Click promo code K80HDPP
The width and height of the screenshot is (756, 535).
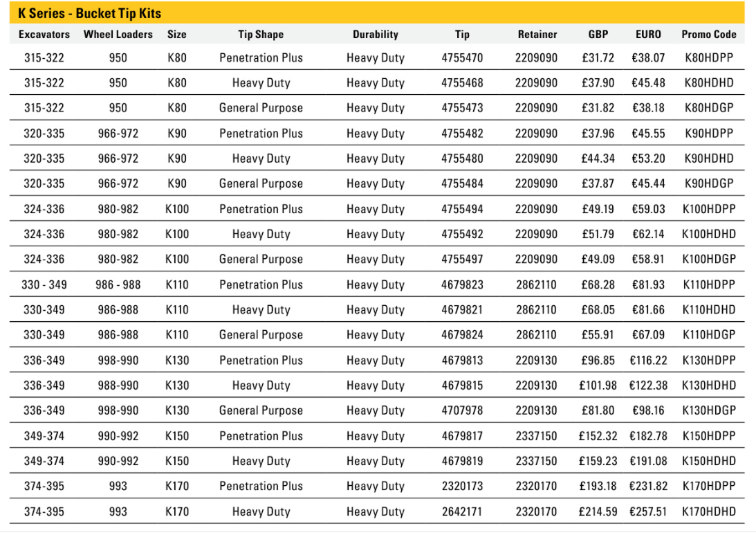[709, 58]
